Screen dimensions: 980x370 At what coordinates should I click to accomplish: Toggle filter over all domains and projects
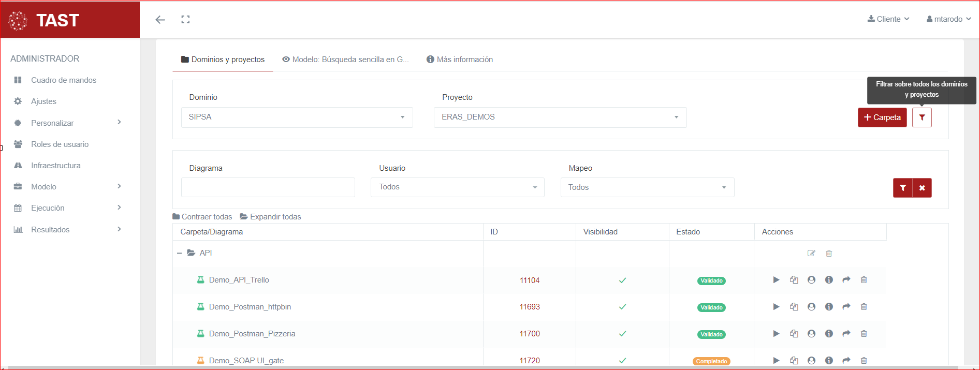tap(922, 117)
